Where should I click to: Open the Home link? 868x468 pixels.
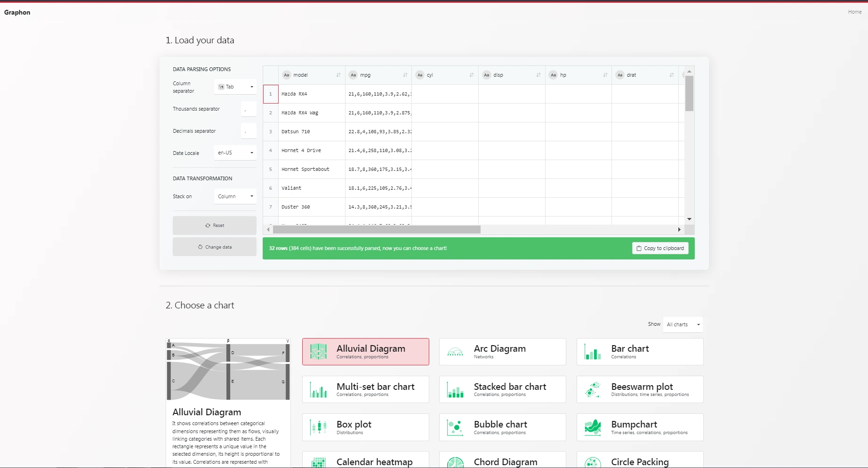[x=855, y=12]
